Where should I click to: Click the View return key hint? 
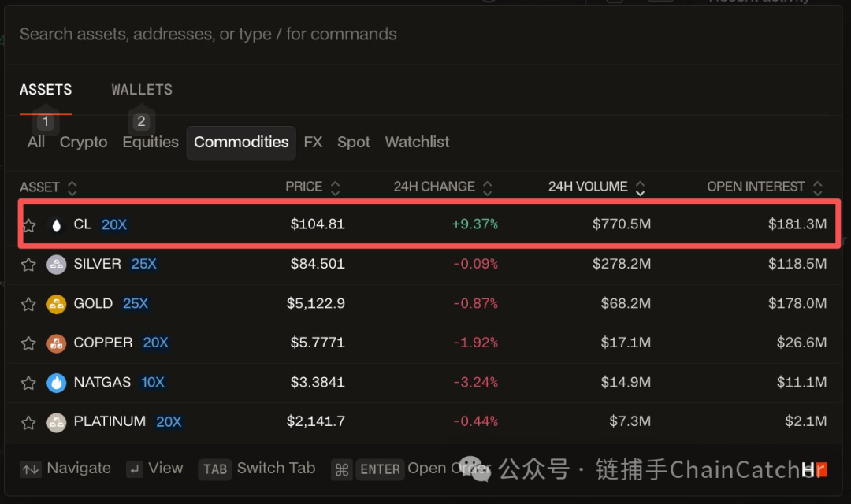coord(135,469)
